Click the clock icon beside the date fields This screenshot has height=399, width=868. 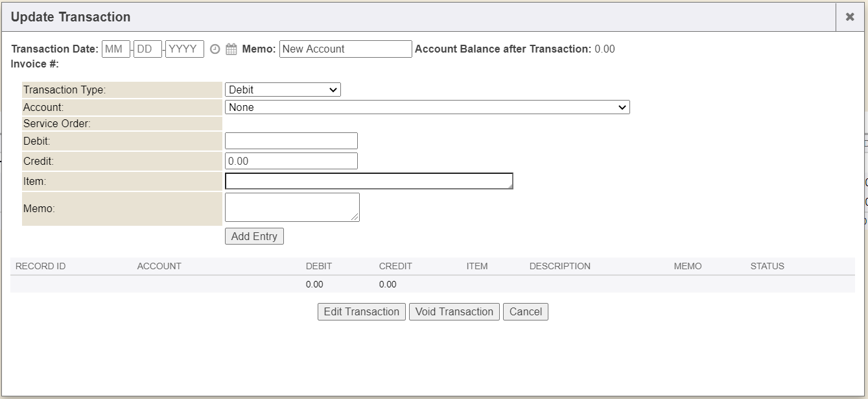click(x=215, y=49)
